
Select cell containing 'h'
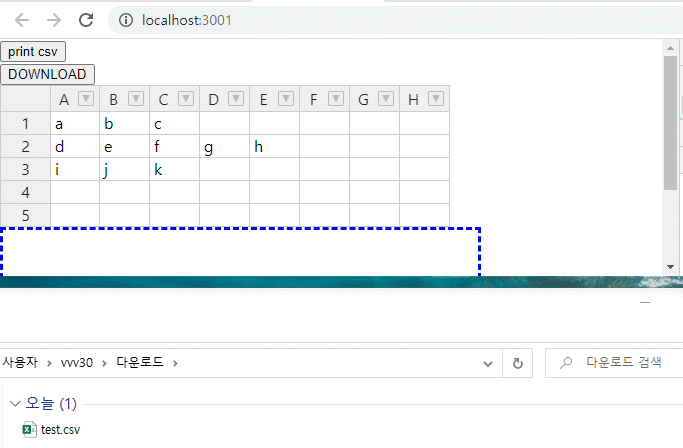coord(274,146)
